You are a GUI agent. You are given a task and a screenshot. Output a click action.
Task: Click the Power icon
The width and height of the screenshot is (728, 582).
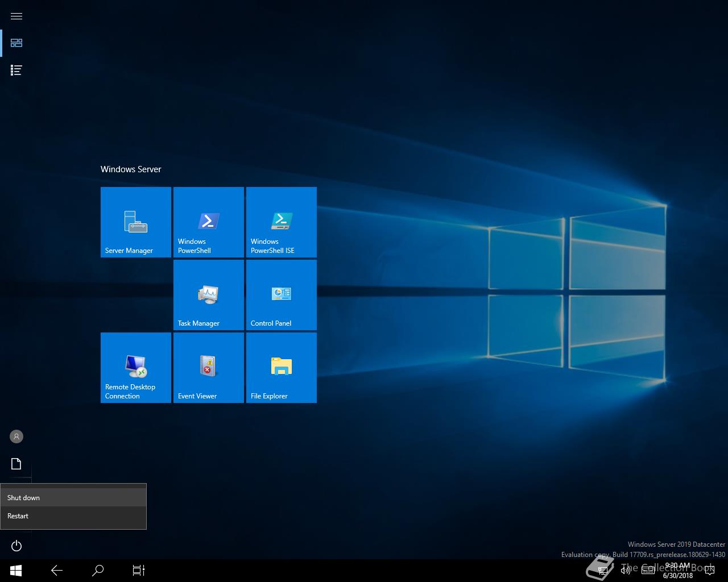click(16, 546)
